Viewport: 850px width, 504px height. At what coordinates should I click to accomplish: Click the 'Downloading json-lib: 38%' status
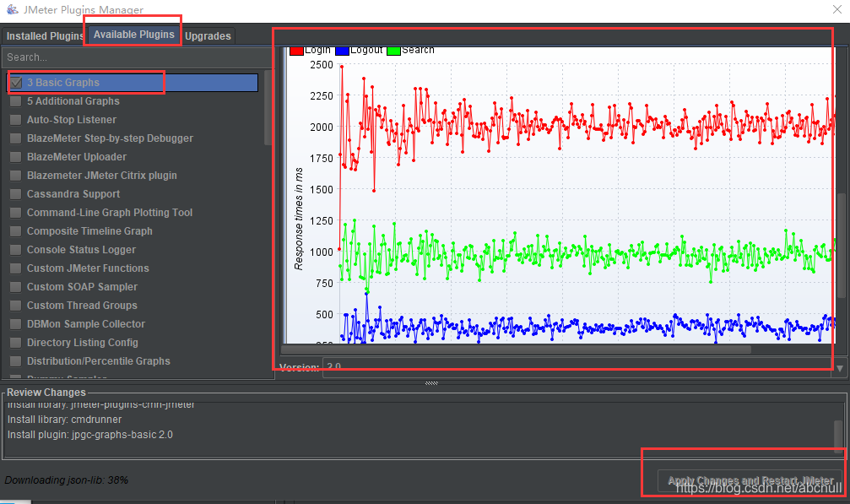click(x=66, y=480)
